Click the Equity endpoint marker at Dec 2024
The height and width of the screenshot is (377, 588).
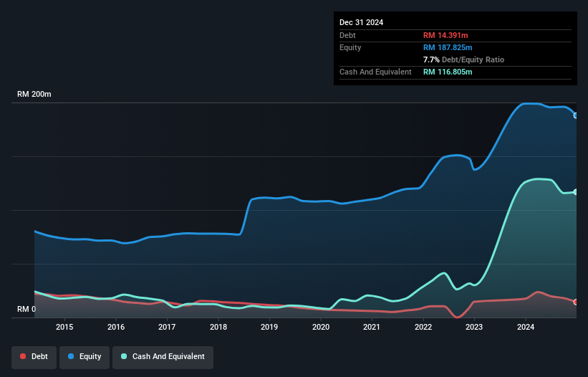coord(576,115)
